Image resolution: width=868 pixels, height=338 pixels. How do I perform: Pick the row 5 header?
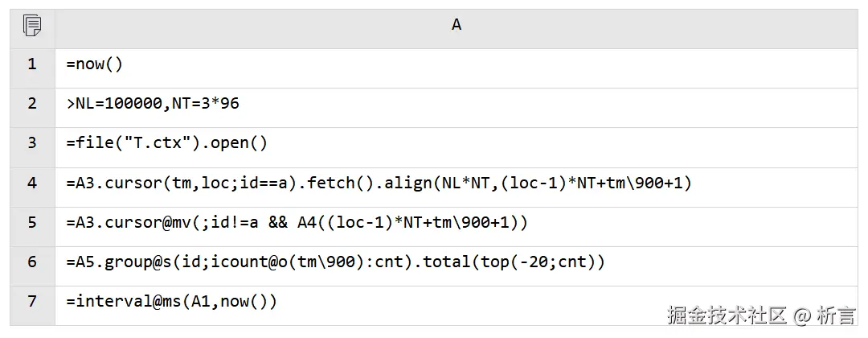[x=32, y=222]
